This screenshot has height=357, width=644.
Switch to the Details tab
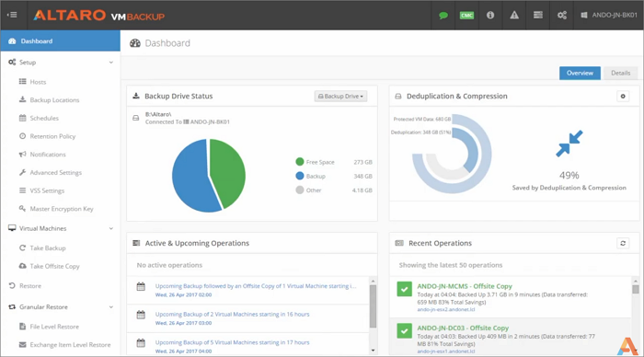[620, 73]
